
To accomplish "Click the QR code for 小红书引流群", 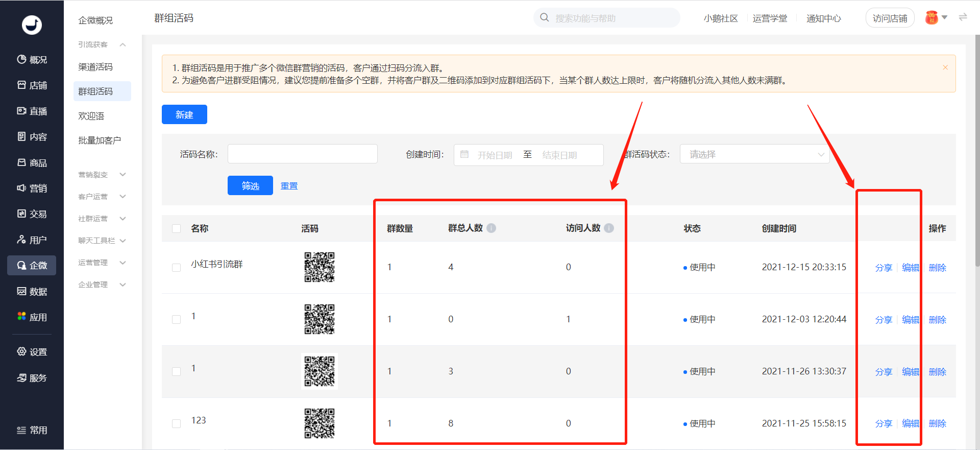I will click(320, 267).
